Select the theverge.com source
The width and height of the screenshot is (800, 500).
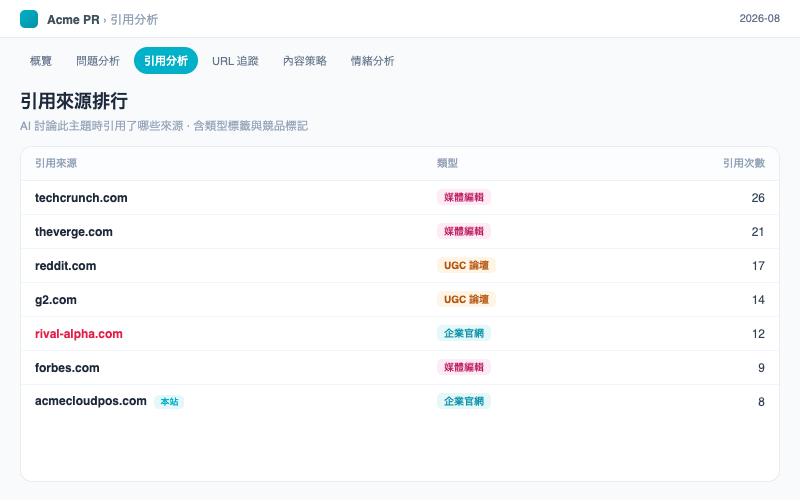(73, 232)
